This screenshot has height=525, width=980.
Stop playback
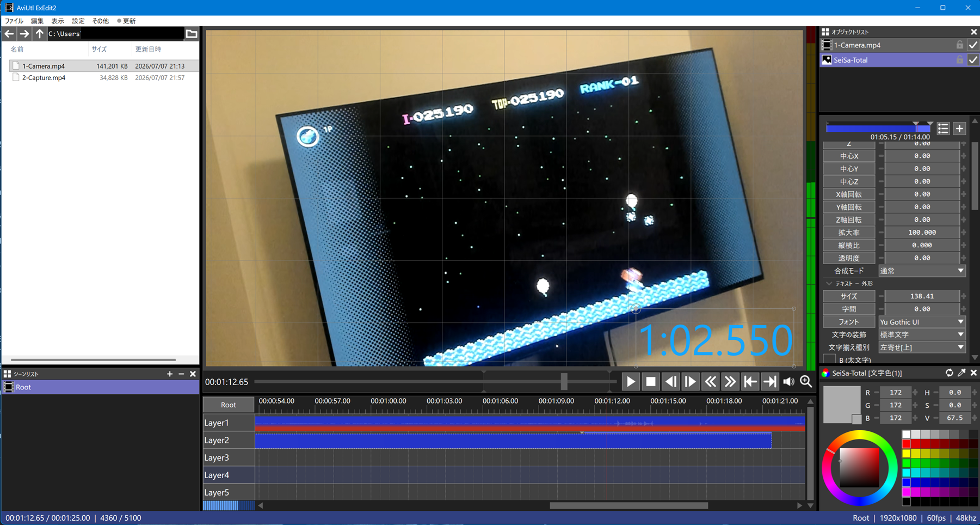tap(650, 382)
